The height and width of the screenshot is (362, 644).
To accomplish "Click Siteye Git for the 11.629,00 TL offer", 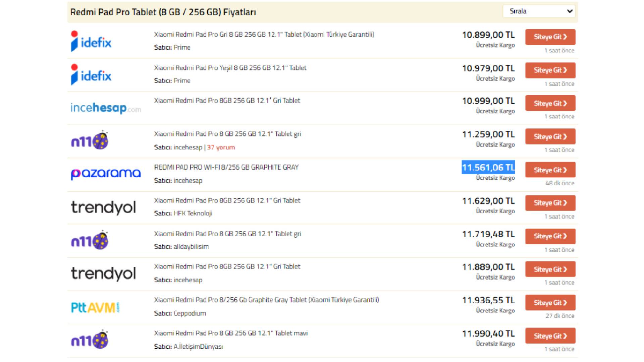I will click(550, 203).
